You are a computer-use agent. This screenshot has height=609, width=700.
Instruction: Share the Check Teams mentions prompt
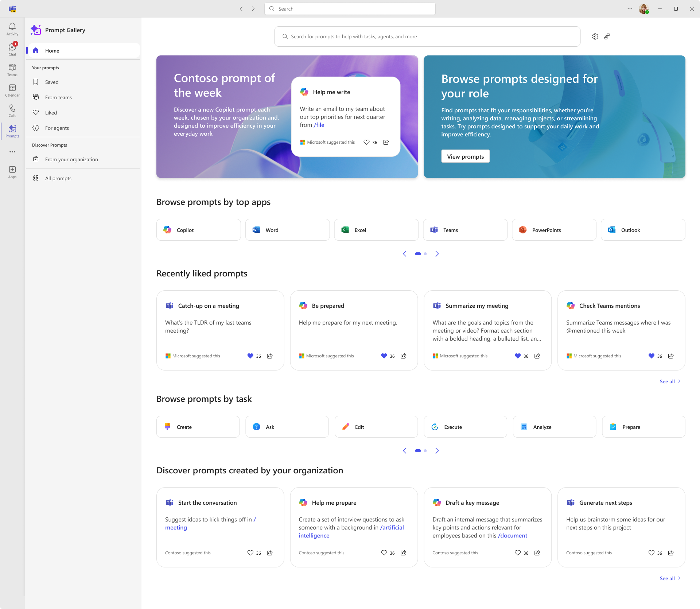pyautogui.click(x=671, y=356)
